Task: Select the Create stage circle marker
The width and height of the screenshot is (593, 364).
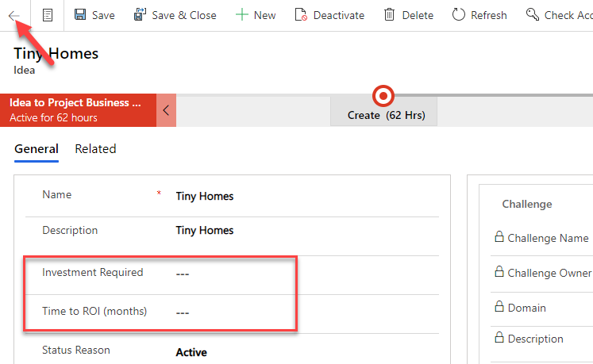Action: tap(383, 96)
